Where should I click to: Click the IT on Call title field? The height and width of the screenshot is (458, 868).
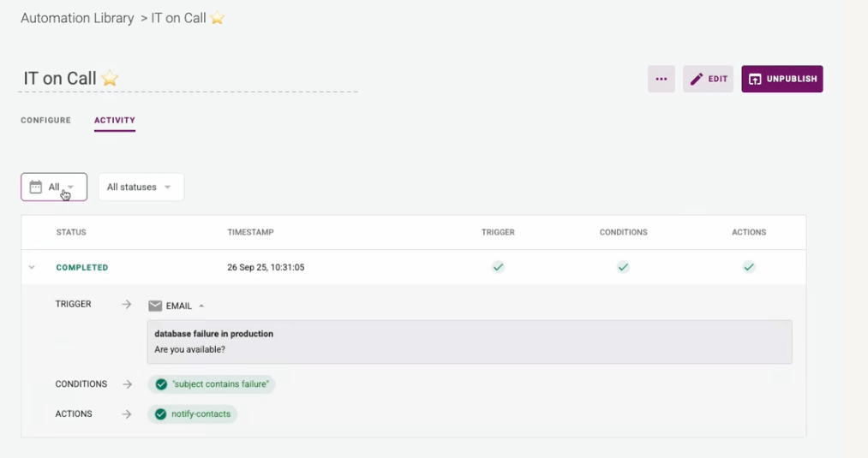click(189, 79)
